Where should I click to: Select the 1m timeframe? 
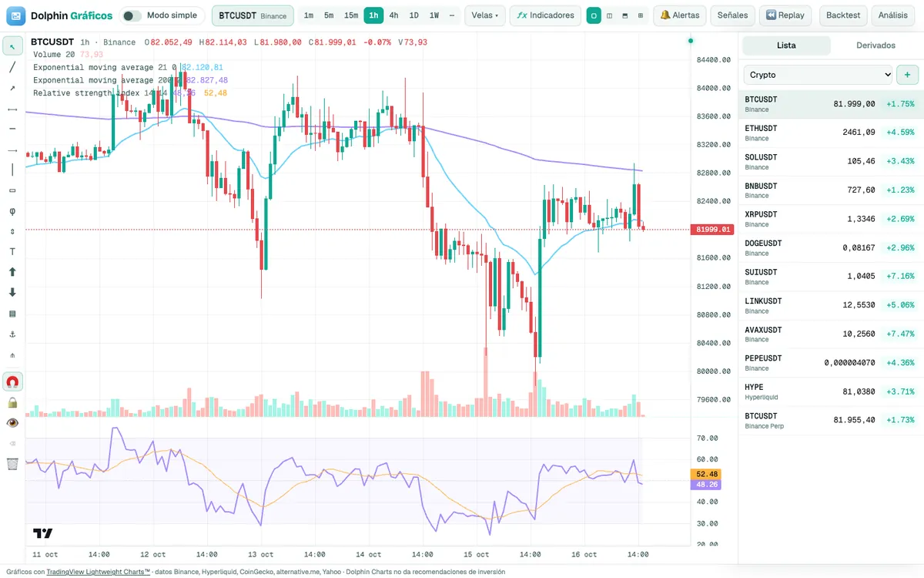(x=309, y=15)
